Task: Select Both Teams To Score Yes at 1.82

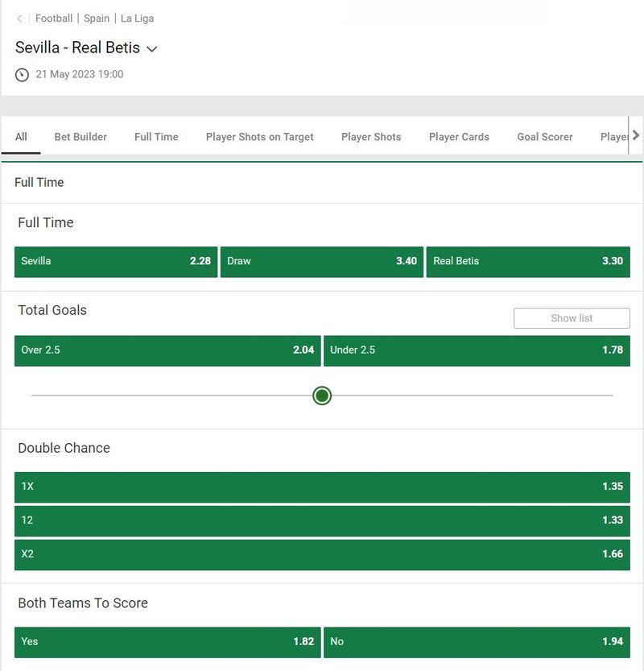Action: click(167, 642)
